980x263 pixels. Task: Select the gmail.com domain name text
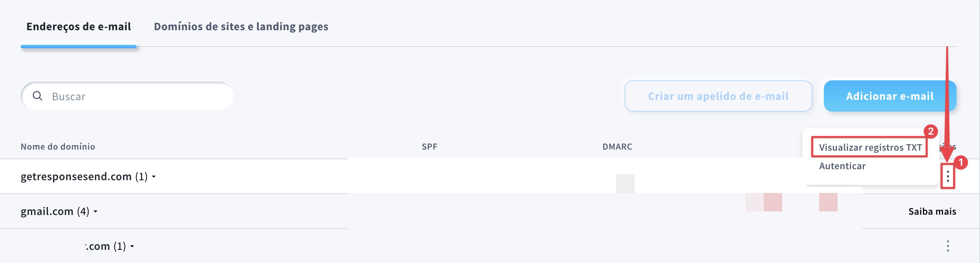pyautogui.click(x=47, y=211)
